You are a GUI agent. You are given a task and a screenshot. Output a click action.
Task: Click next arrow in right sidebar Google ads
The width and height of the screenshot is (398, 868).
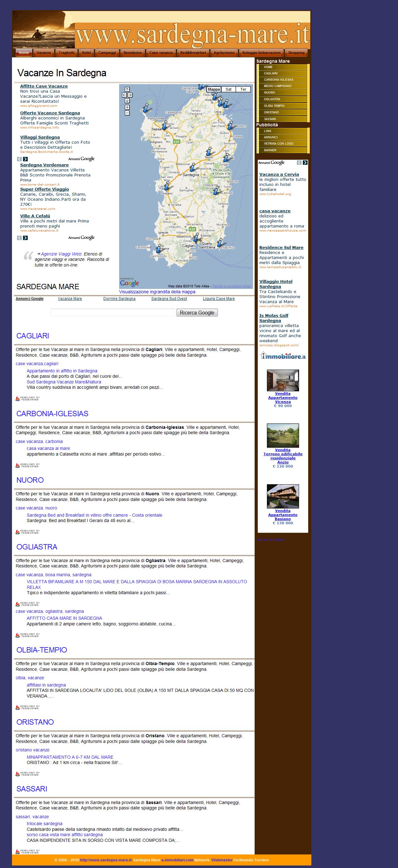[x=305, y=163]
